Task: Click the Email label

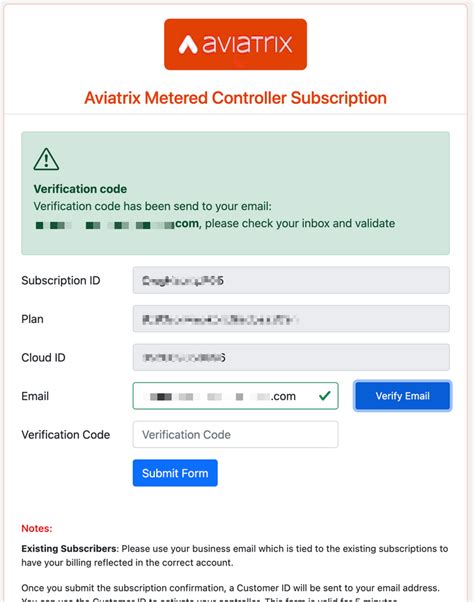Action: pos(35,396)
